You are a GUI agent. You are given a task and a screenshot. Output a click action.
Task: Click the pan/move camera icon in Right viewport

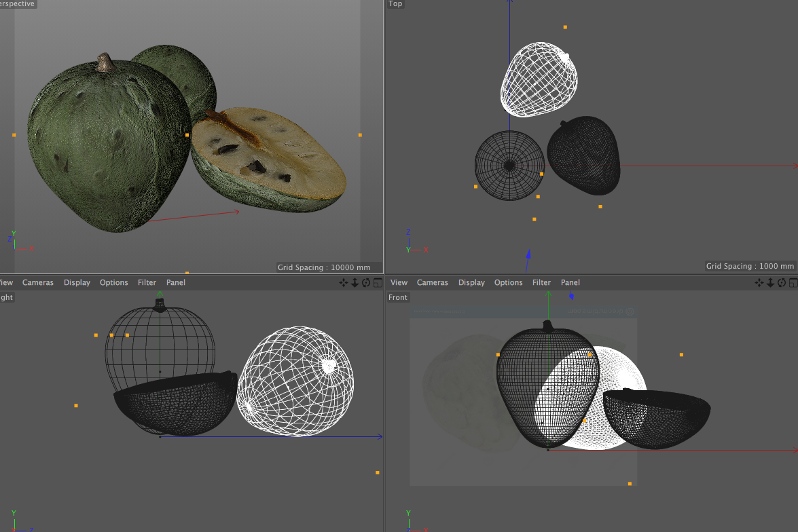point(343,283)
